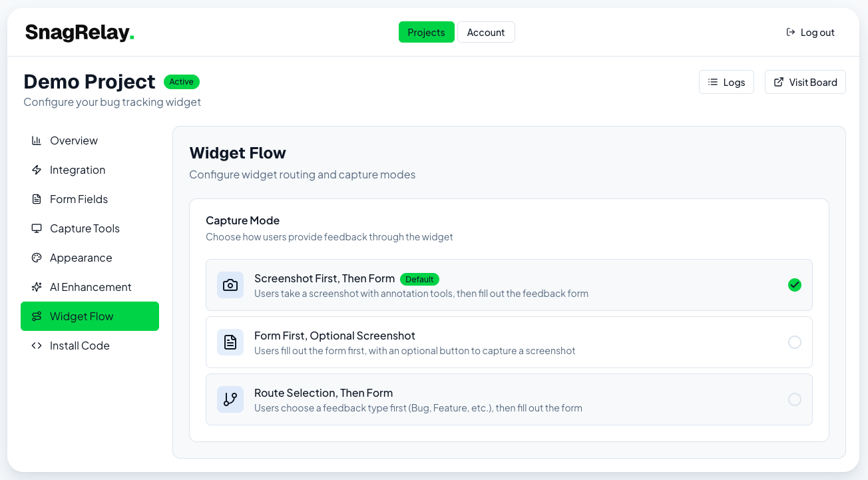
Task: Open the Form Fields section
Action: click(90, 199)
